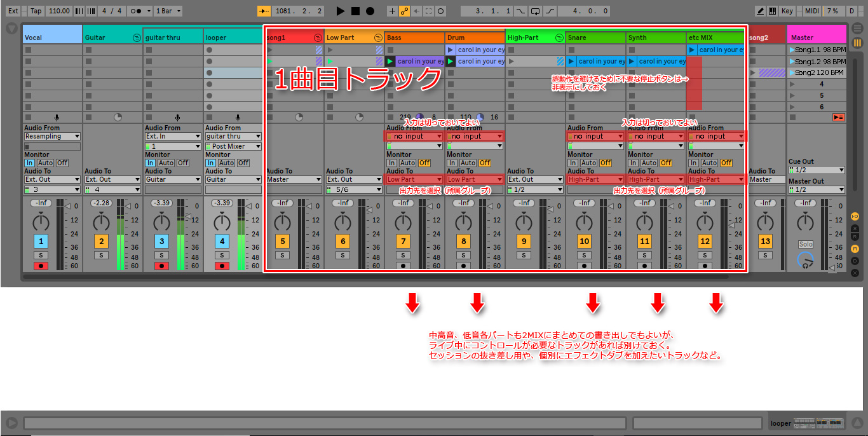Enable Draw Mode pencil icon
This screenshot has height=436, width=868.
[761, 11]
